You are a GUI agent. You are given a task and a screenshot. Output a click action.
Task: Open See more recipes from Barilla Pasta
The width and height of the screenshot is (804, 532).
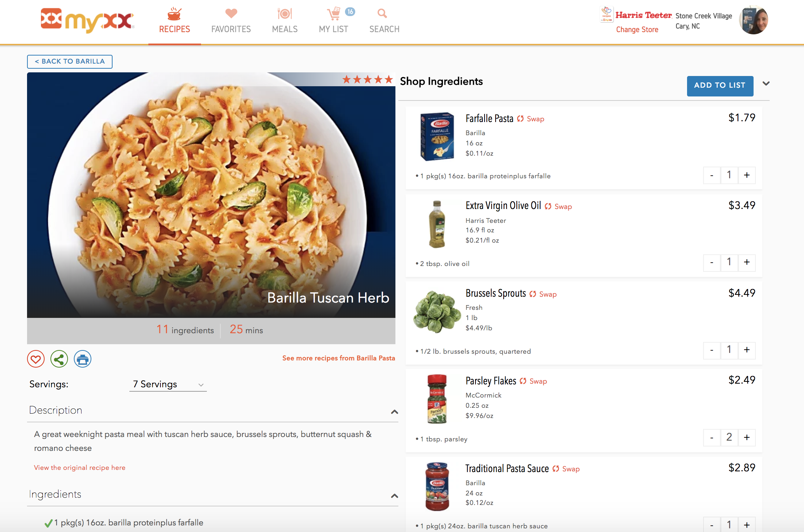point(338,358)
